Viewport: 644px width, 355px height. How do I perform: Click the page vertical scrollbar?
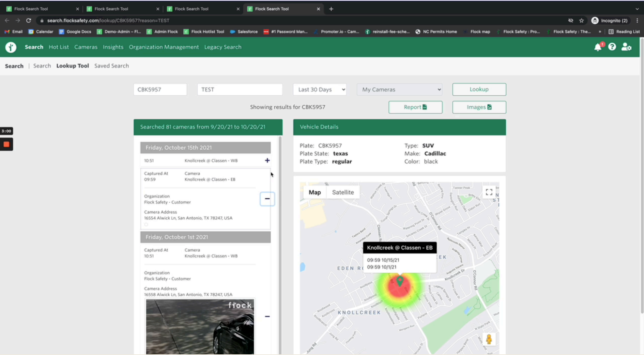click(642, 175)
